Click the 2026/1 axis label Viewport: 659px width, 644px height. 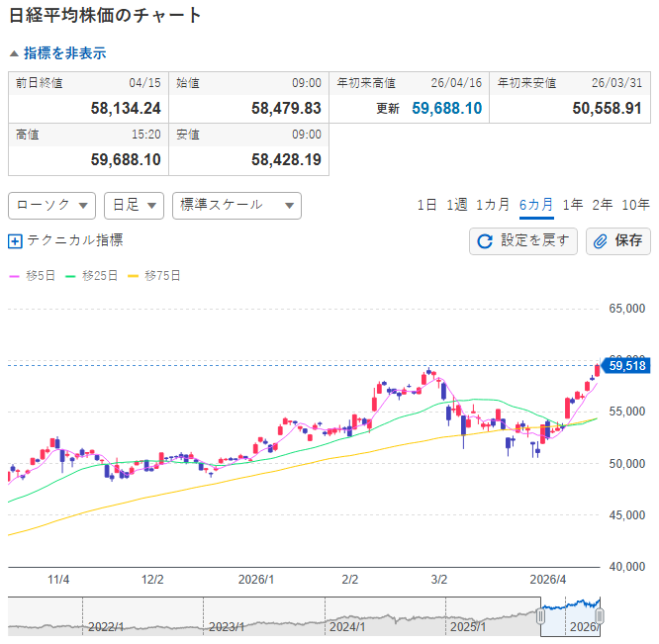pyautogui.click(x=256, y=580)
